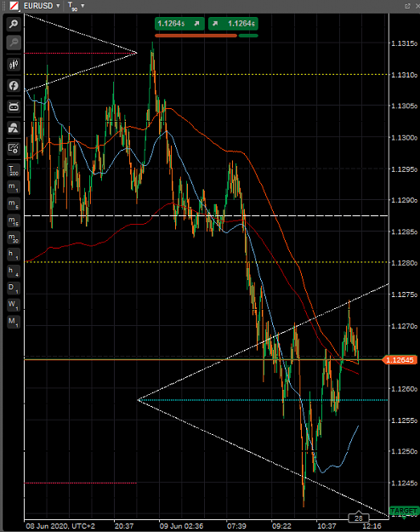Click the green sentiment bar segment
Screen dimensions: 420x532
(x=248, y=36)
